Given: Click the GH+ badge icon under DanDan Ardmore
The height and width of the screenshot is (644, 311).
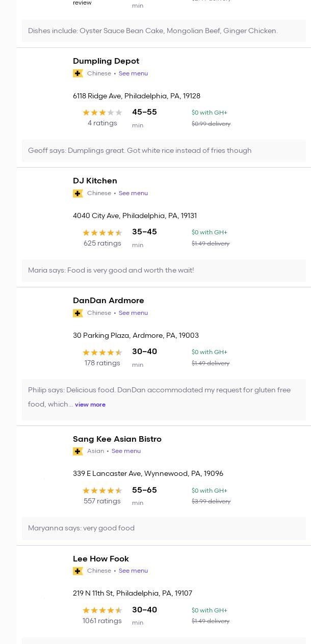Looking at the screenshot, I should click(x=78, y=313).
